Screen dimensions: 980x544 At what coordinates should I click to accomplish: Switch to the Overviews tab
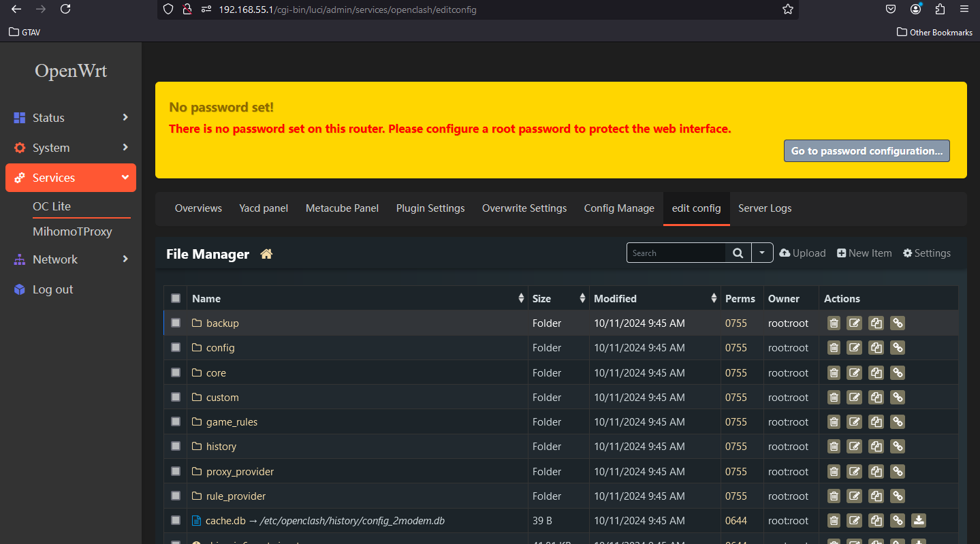[x=198, y=208]
